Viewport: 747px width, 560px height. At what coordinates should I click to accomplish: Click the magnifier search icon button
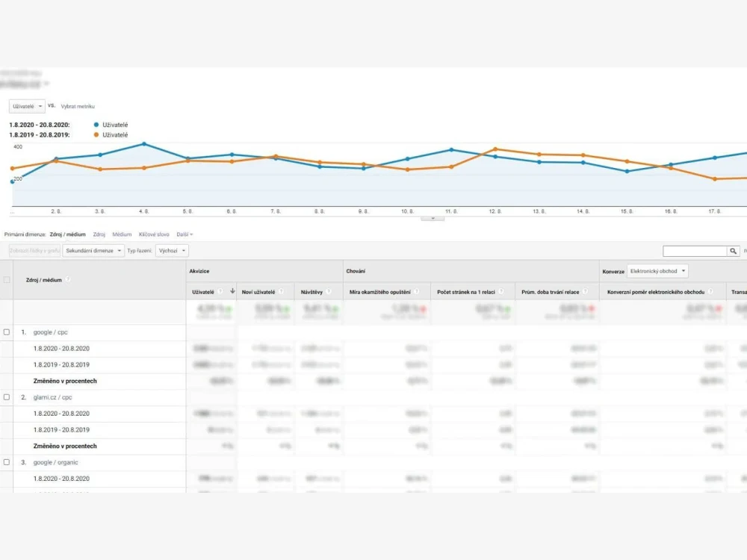734,251
